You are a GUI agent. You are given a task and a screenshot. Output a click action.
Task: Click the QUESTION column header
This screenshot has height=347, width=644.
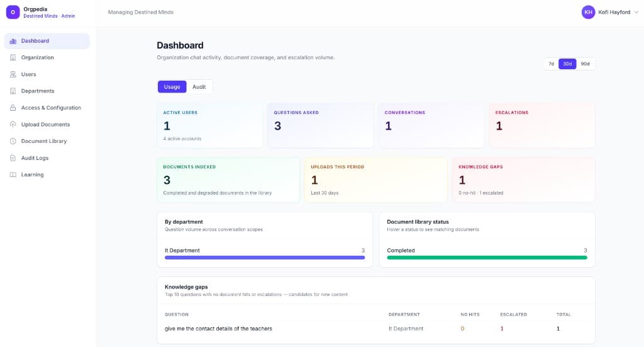[x=177, y=314]
